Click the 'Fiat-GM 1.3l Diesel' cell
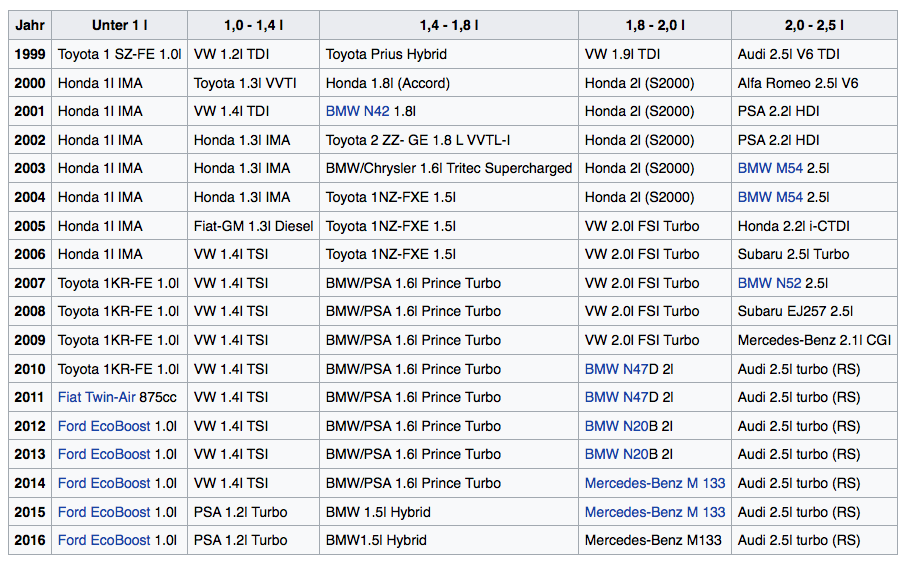Screen dimensions: 904x566 [254, 226]
